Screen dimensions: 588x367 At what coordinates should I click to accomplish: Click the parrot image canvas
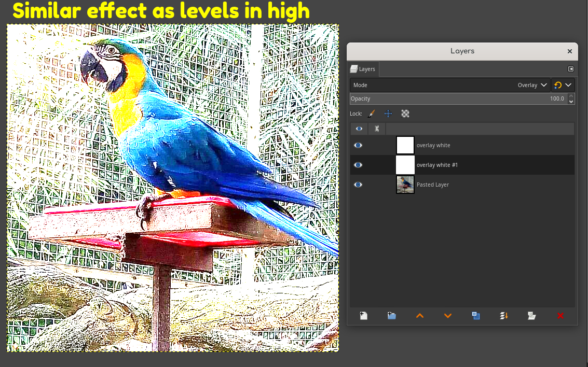[173, 188]
